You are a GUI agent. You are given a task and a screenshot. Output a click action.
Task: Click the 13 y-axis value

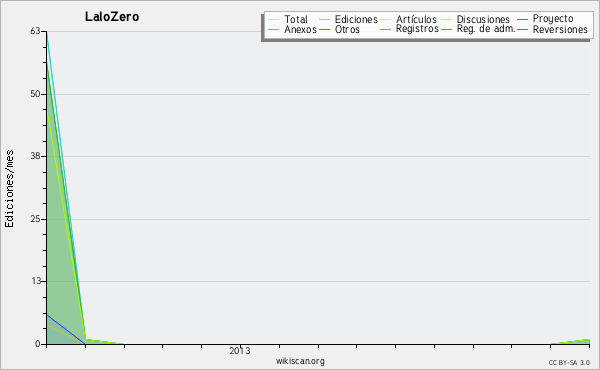(x=35, y=281)
